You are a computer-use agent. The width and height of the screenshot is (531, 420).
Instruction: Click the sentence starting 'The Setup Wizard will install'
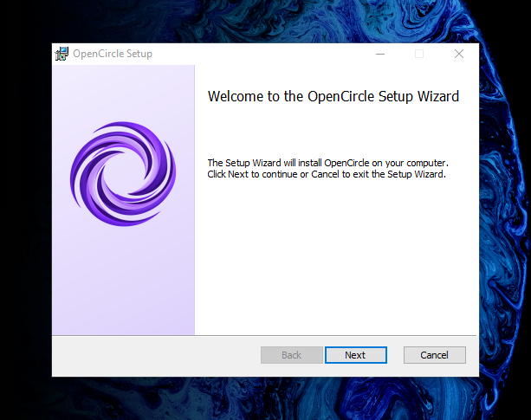point(327,163)
